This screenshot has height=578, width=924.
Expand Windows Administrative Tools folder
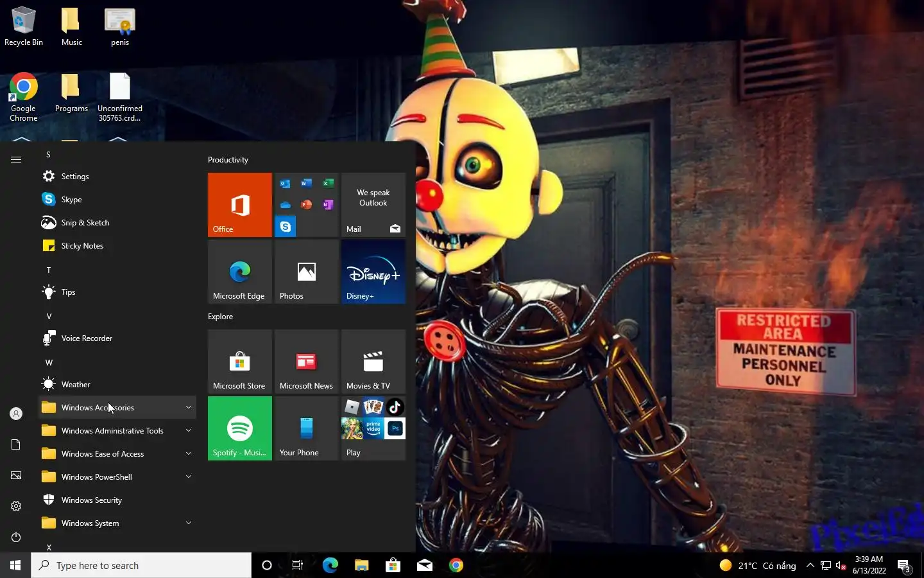coord(117,431)
